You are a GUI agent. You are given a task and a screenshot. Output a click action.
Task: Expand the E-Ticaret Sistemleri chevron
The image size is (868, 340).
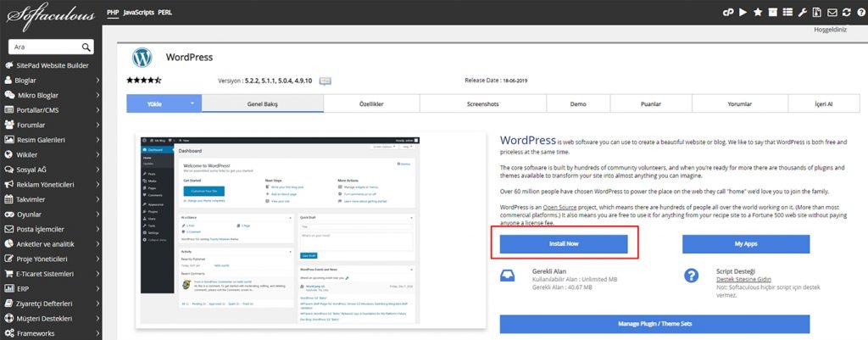coord(97,274)
